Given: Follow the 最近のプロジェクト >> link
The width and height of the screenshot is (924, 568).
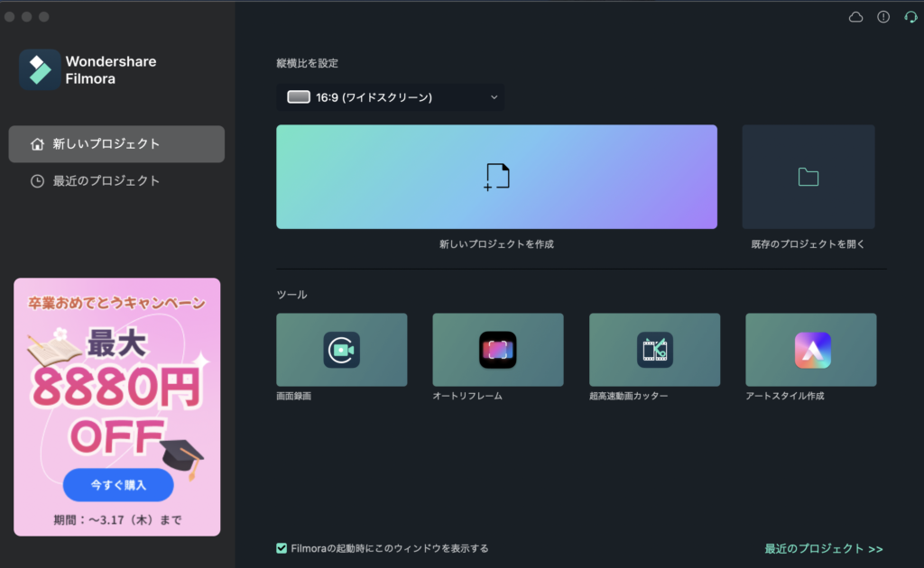Looking at the screenshot, I should tap(823, 548).
